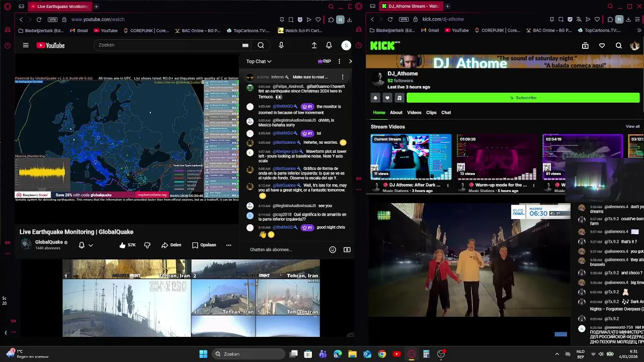Open Windows Start menu
The image size is (644, 362).
(203, 354)
